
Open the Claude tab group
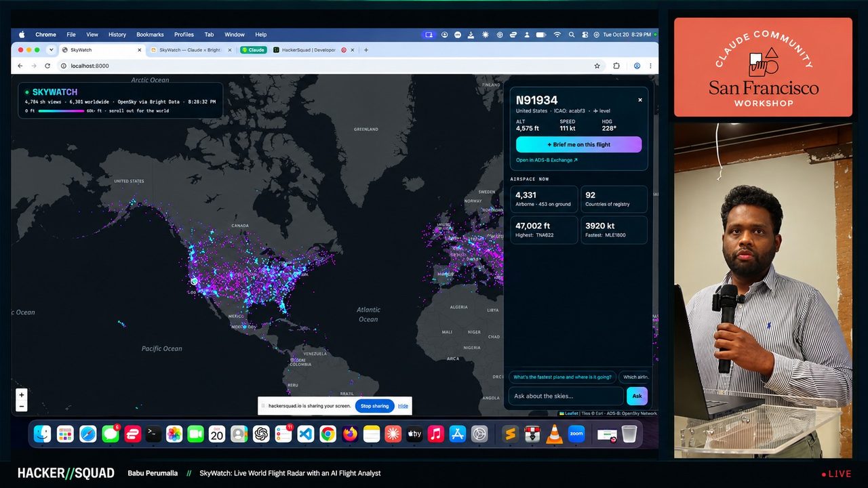point(253,50)
